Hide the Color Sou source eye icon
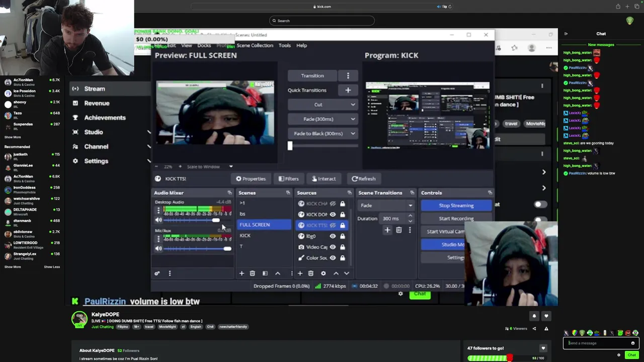 tap(333, 258)
